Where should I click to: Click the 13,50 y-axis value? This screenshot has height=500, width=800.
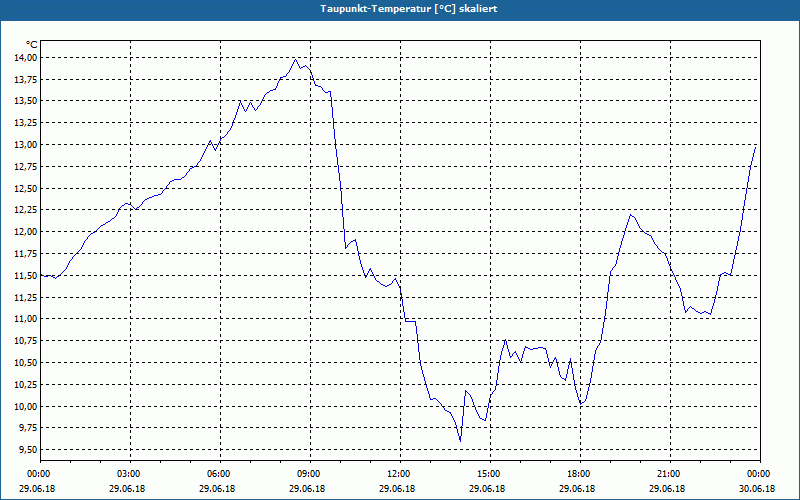pos(26,101)
